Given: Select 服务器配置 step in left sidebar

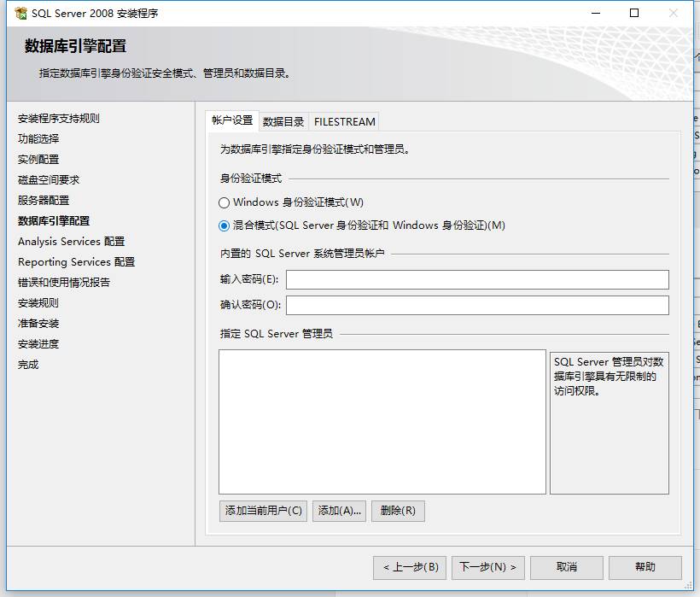Looking at the screenshot, I should [x=44, y=200].
